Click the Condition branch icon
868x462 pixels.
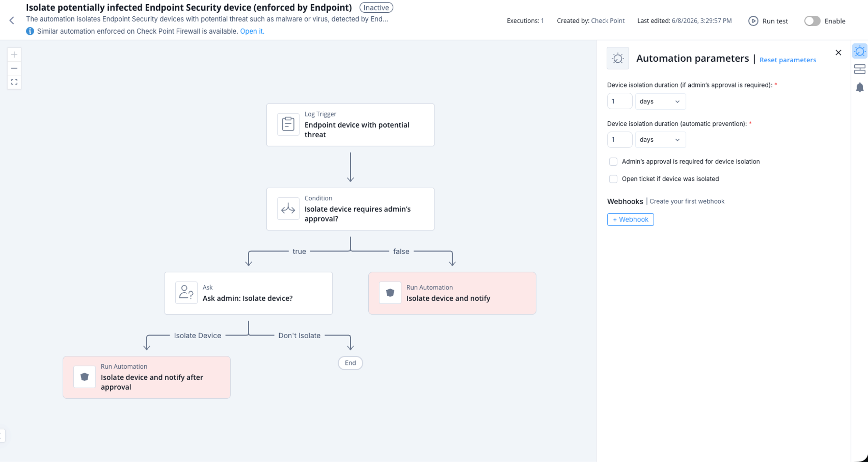pos(288,209)
